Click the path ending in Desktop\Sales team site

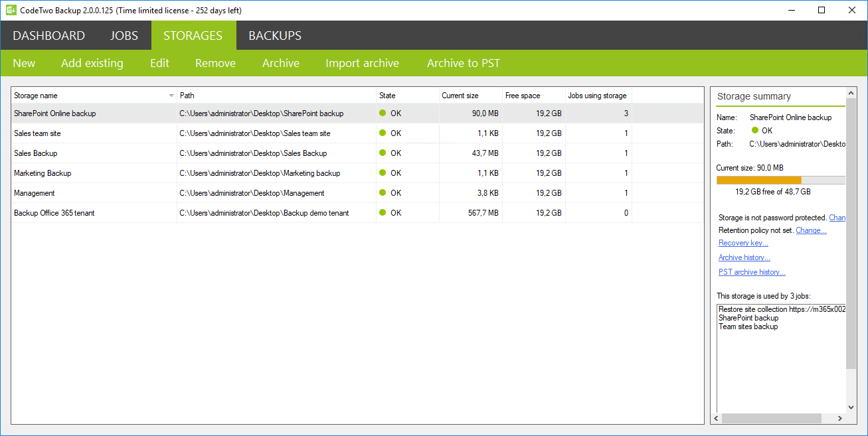255,133
